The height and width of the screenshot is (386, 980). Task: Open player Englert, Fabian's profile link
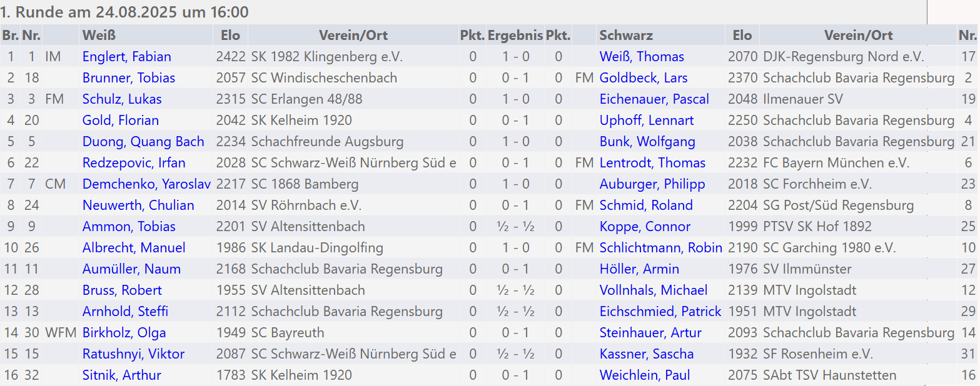tap(126, 57)
